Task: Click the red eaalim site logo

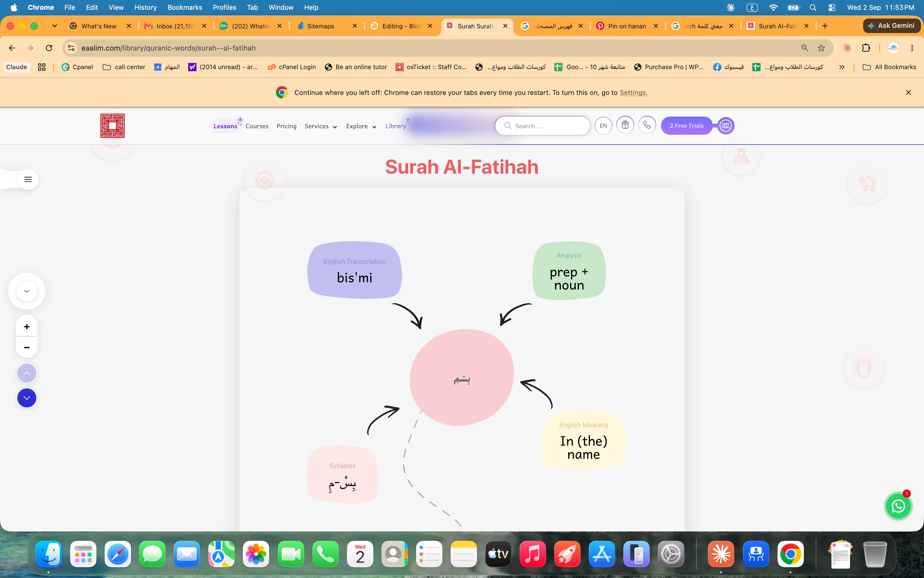Action: tap(113, 126)
